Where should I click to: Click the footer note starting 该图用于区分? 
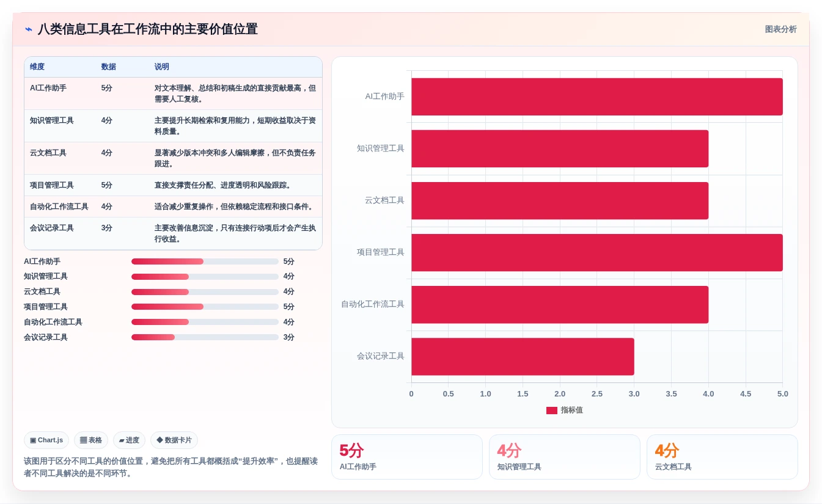click(171, 467)
